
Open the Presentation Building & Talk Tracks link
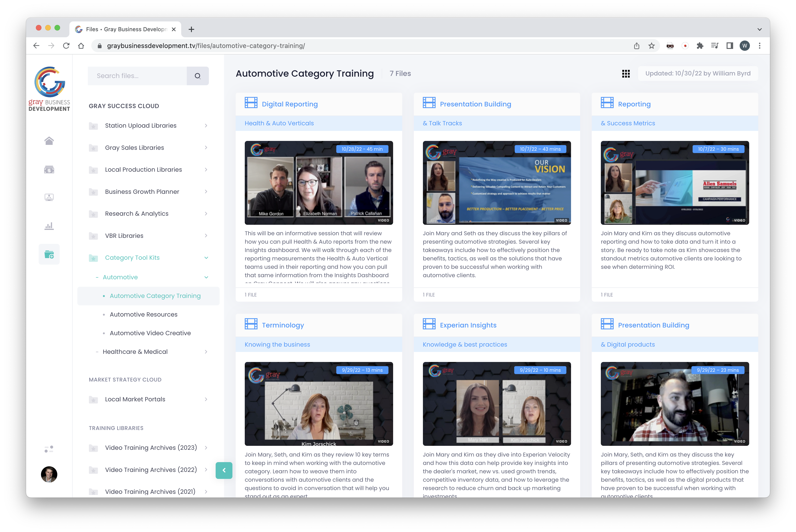[476, 104]
